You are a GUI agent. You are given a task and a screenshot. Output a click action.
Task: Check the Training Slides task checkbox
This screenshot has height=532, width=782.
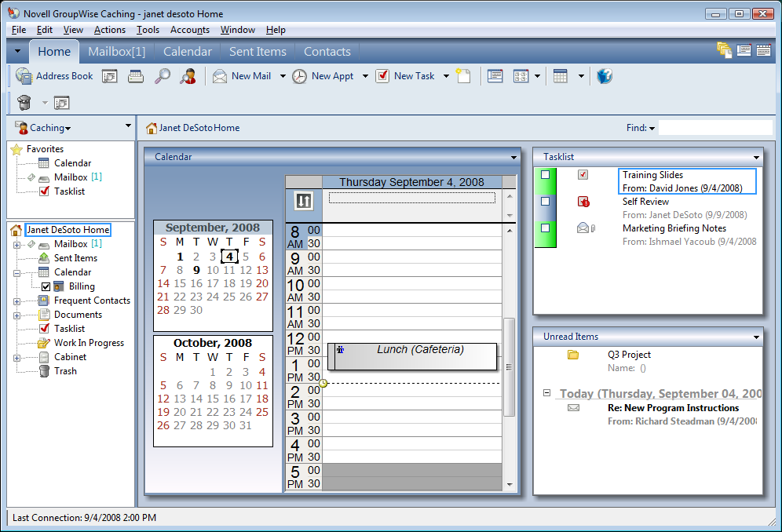pyautogui.click(x=545, y=174)
